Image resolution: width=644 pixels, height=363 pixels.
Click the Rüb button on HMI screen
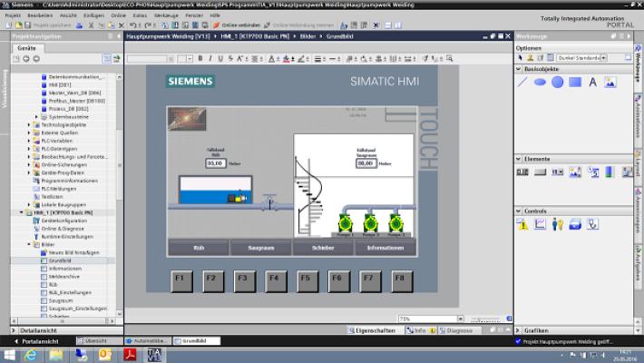click(199, 248)
